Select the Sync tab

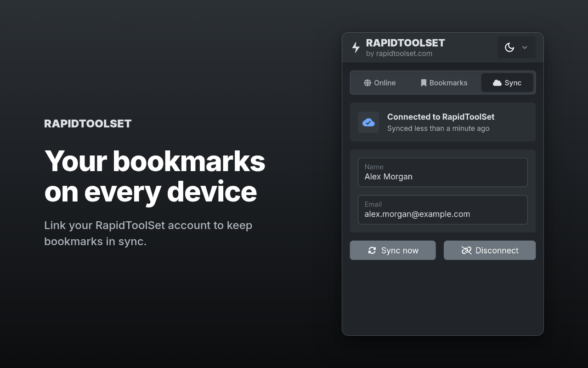coord(507,83)
